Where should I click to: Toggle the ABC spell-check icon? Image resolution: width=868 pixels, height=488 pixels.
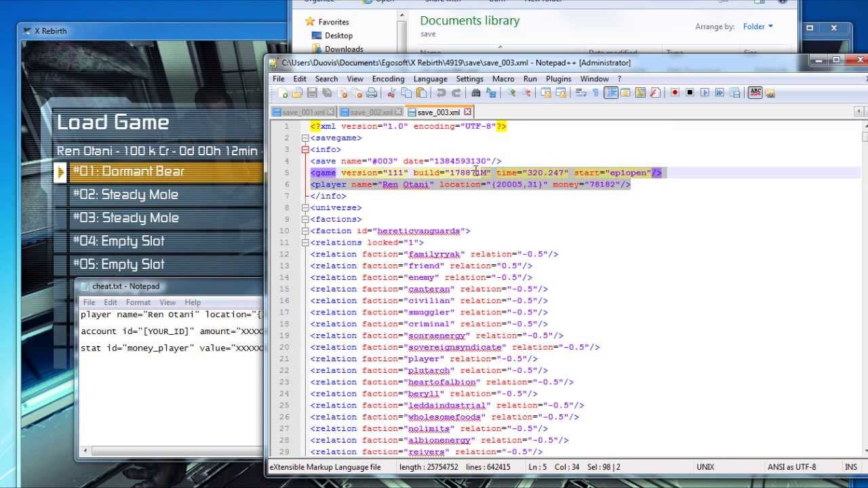click(755, 93)
